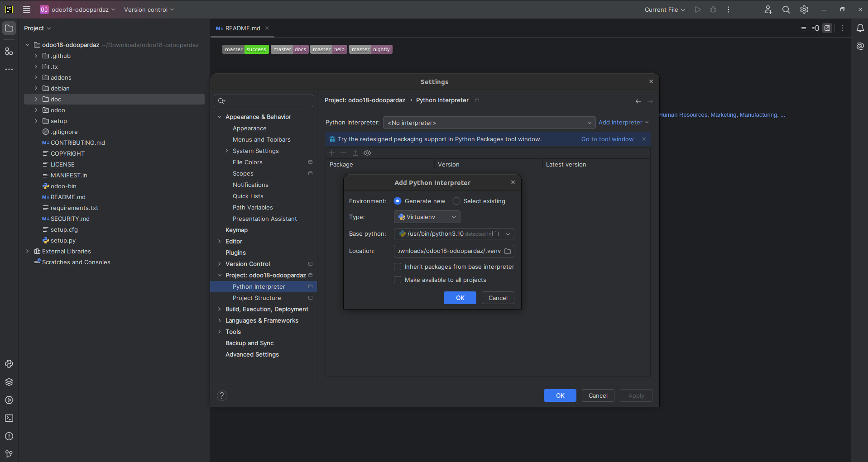This screenshot has width=868, height=462.
Task: Open the Current File run configuration dropdown
Action: tap(665, 10)
